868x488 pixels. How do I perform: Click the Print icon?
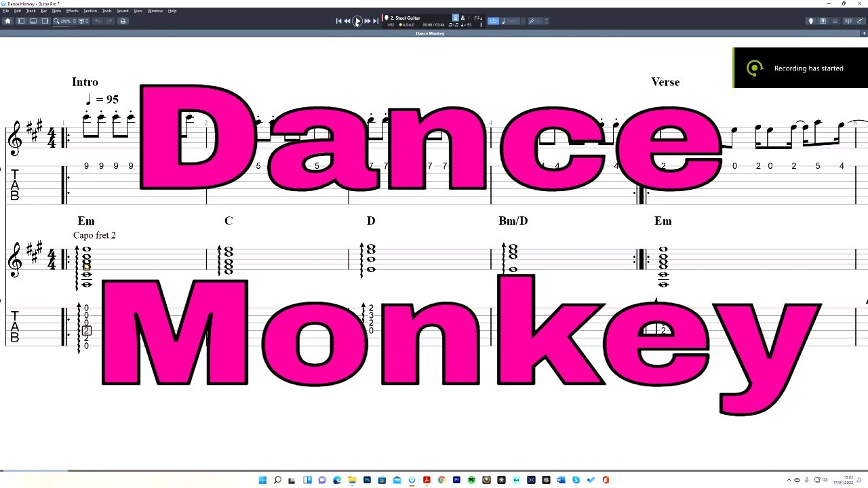click(123, 21)
